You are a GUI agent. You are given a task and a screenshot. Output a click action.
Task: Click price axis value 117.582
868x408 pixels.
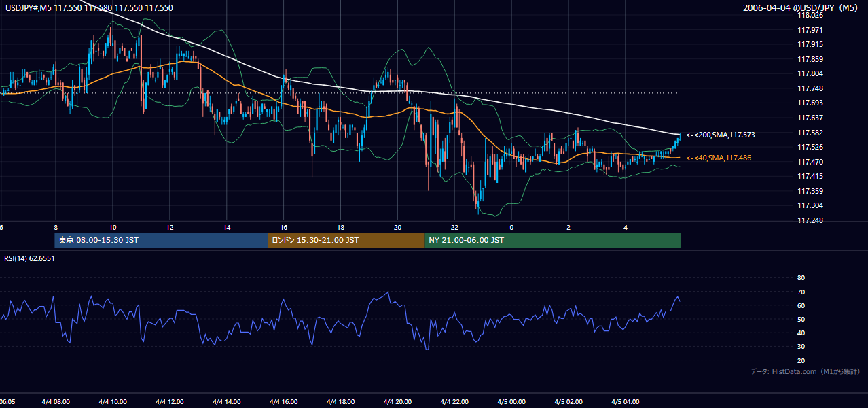809,133
